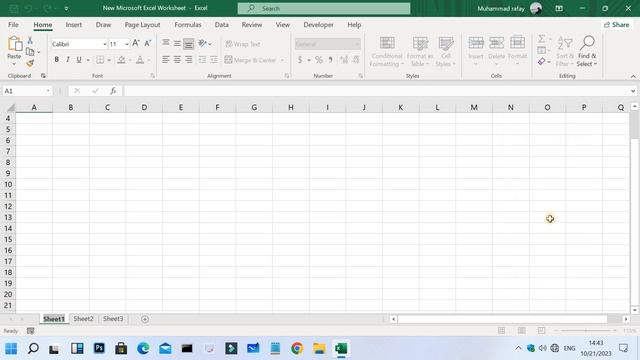640x360 pixels.
Task: Open Conditional Formatting menu
Action: pyautogui.click(x=387, y=51)
